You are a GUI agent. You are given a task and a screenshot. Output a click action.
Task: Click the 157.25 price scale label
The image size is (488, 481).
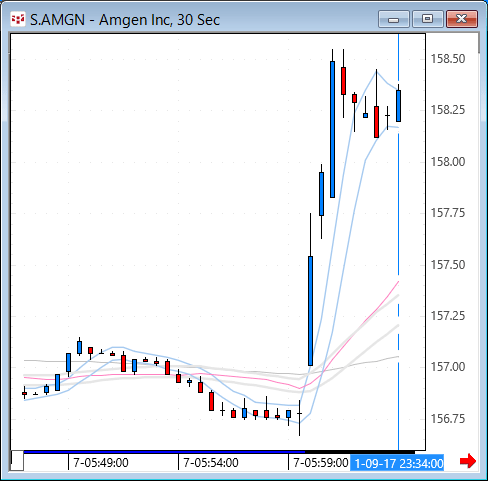click(448, 316)
